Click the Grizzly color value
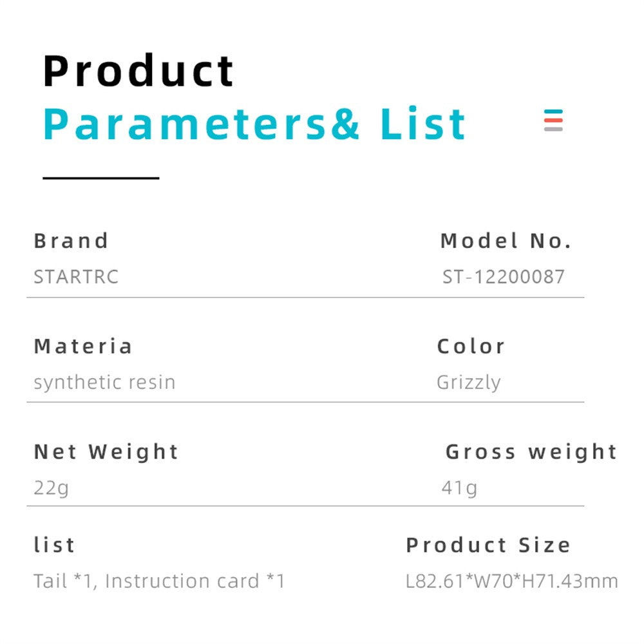 pos(468,383)
